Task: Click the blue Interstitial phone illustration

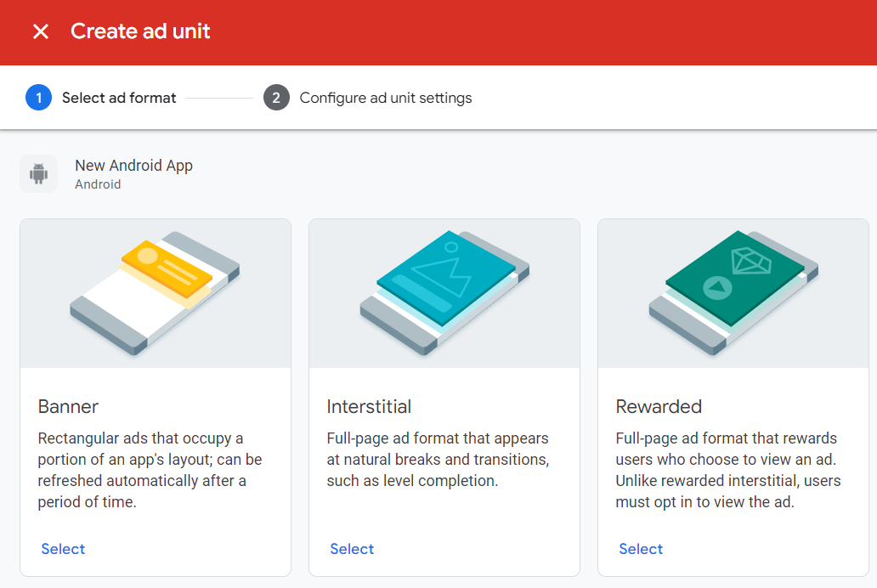Action: coord(444,291)
